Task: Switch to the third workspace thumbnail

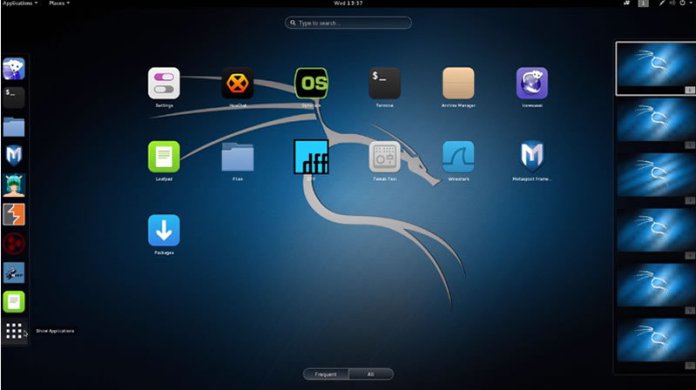Action: [x=656, y=175]
